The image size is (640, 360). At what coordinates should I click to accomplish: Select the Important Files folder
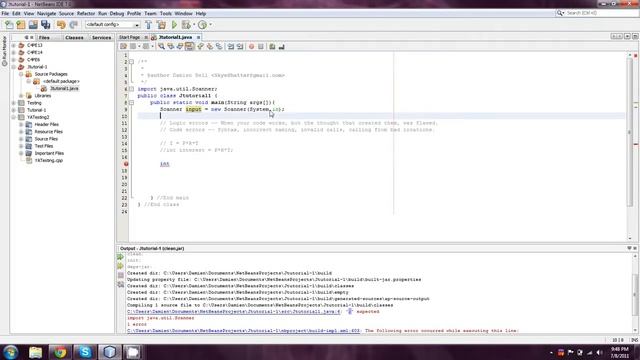[49, 153]
